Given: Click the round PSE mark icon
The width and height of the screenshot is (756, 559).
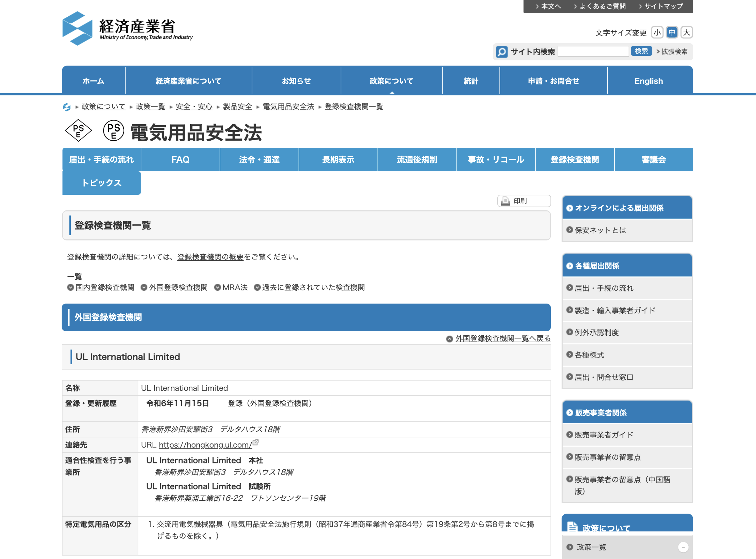Looking at the screenshot, I should pyautogui.click(x=114, y=131).
